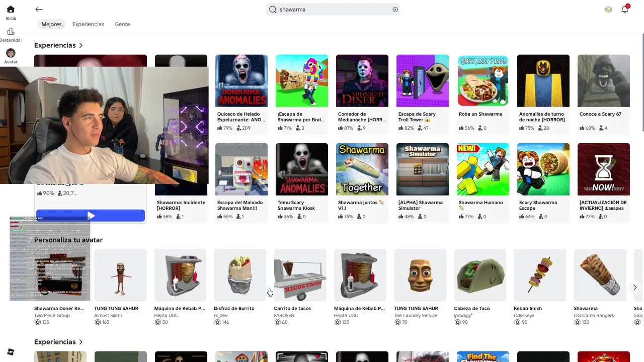Open Destacadas charts in sidebar
Image resolution: width=644 pixels, height=362 pixels.
pyautogui.click(x=11, y=35)
